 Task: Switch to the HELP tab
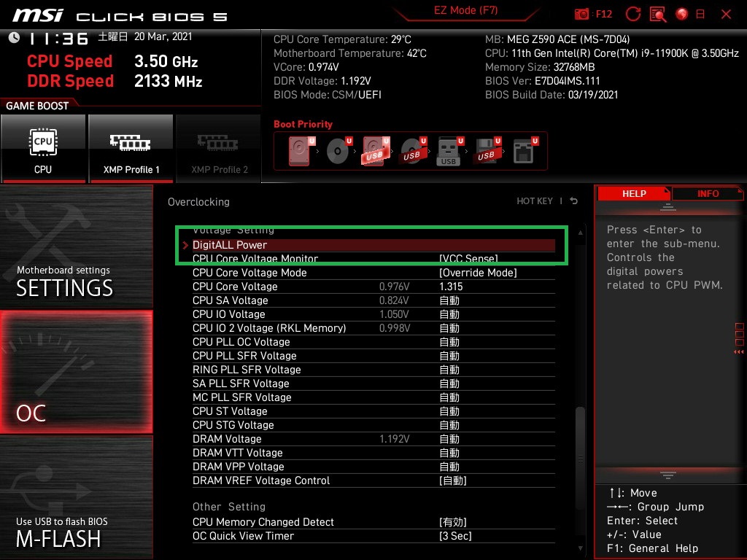634,193
